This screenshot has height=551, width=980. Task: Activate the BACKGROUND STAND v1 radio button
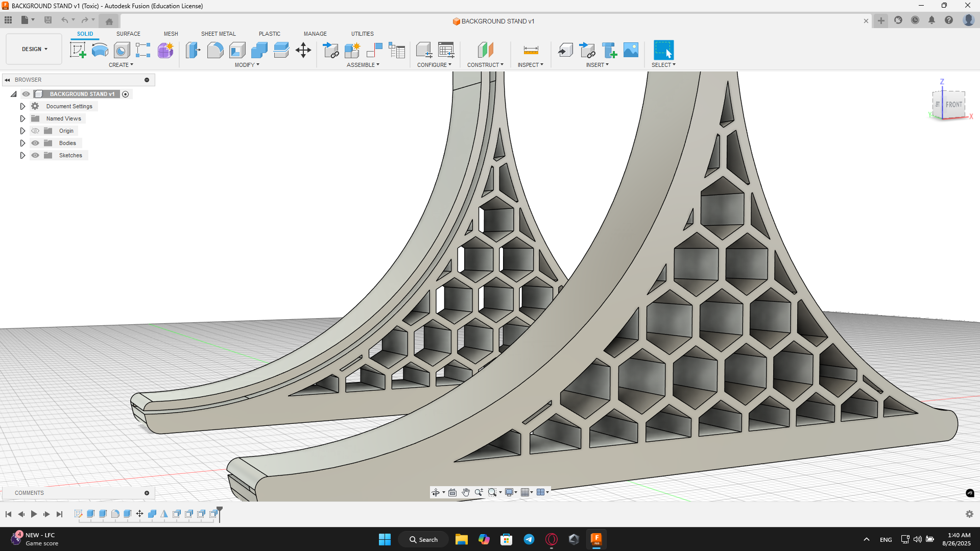126,94
